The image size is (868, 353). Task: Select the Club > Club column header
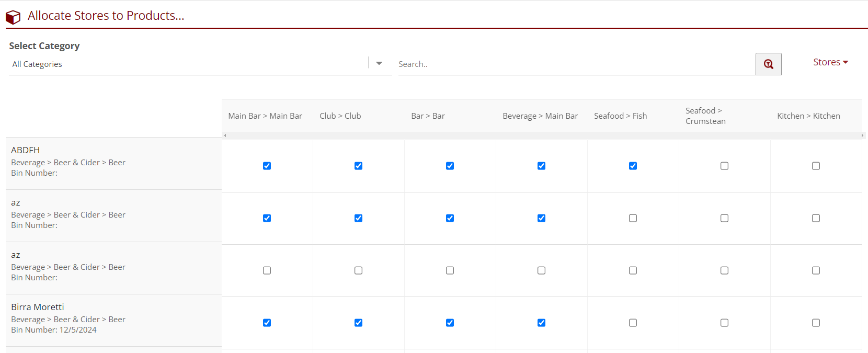[340, 116]
